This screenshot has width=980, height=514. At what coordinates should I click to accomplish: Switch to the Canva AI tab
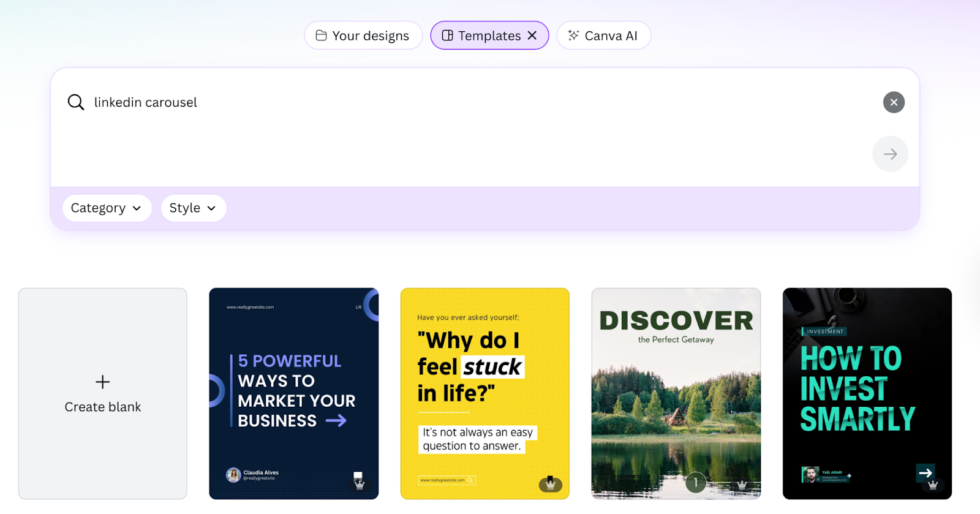point(603,36)
